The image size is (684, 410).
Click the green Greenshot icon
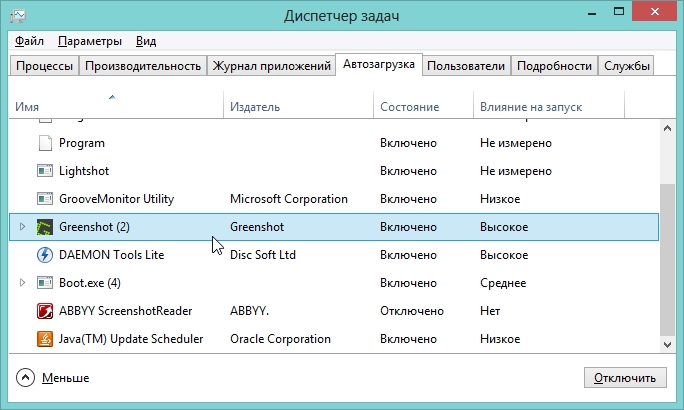pos(45,227)
